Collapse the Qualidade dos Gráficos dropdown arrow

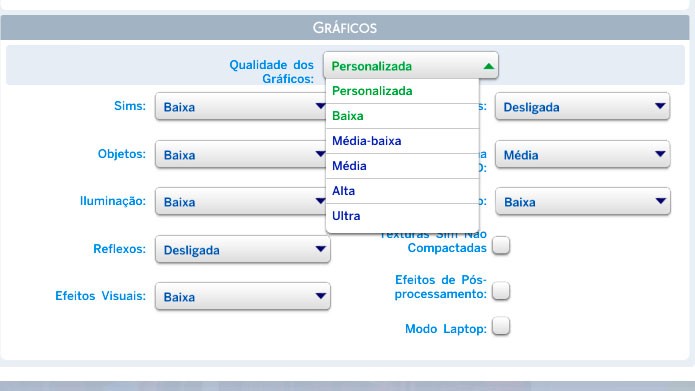(x=488, y=66)
